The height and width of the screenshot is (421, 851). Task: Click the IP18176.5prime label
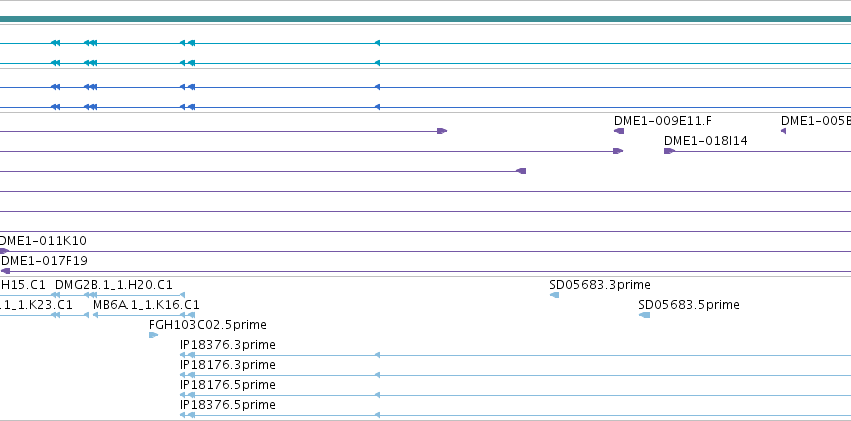[228, 385]
